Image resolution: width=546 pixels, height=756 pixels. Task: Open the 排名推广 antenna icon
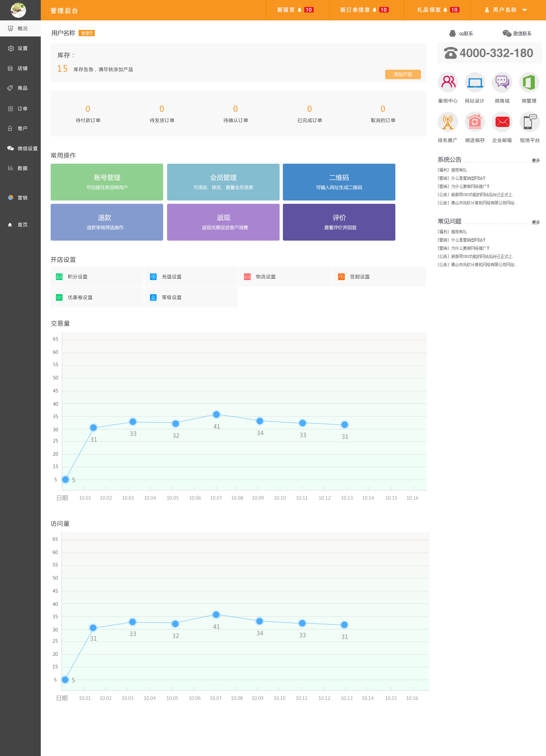[448, 122]
